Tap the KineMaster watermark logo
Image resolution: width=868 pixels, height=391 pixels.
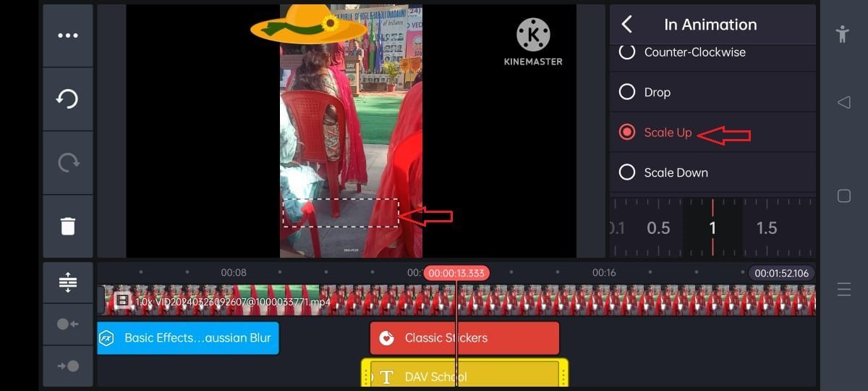(533, 42)
